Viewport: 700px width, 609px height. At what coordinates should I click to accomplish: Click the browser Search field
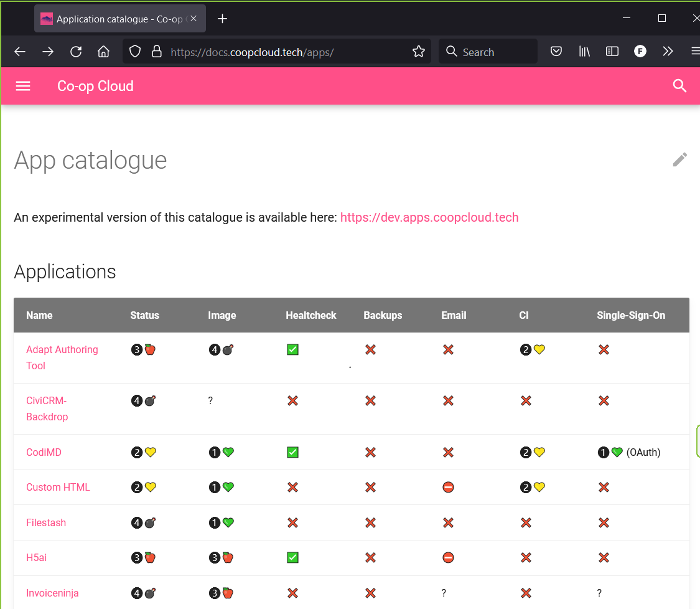click(x=488, y=52)
